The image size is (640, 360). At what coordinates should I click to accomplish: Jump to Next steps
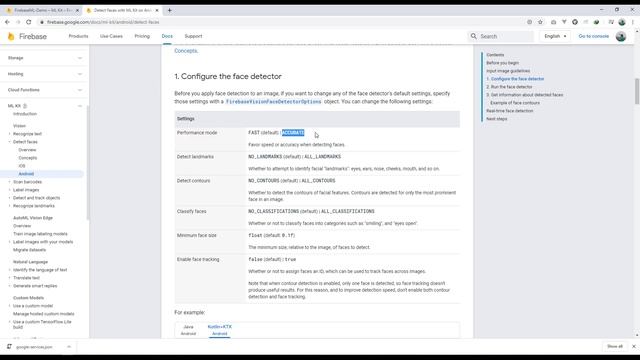[496, 119]
